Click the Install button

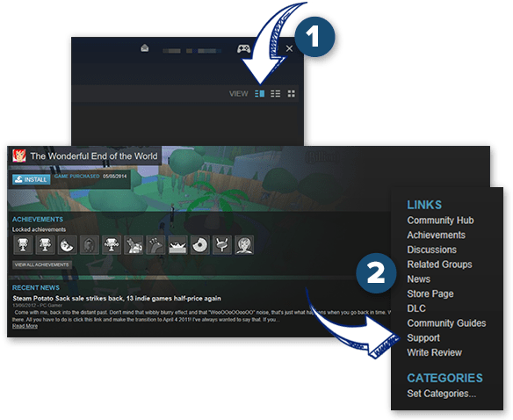click(32, 179)
